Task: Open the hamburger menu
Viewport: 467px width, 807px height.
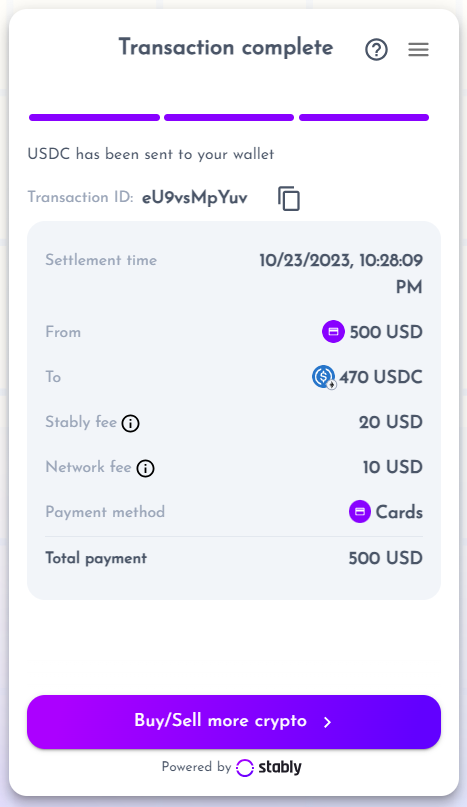Action: tap(419, 50)
